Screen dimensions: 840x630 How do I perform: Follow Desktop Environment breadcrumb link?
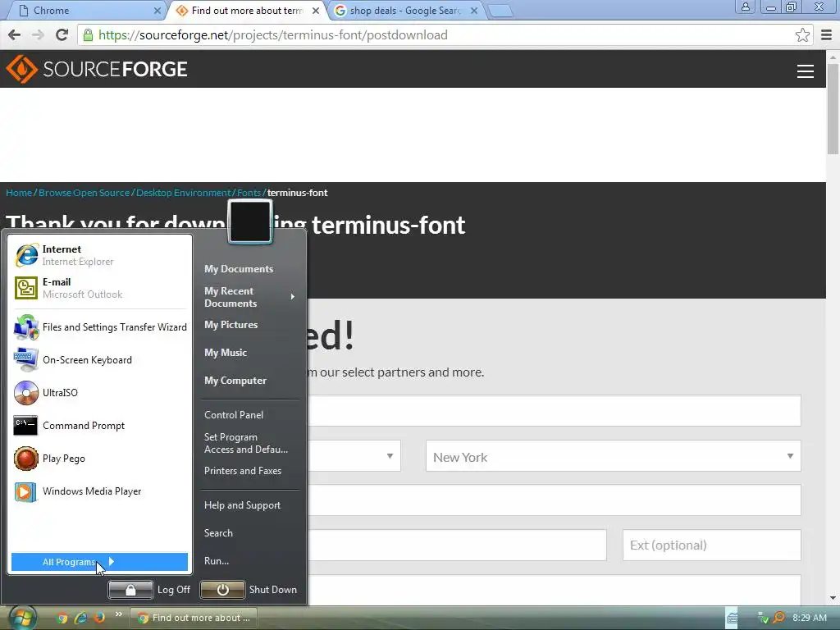(183, 193)
